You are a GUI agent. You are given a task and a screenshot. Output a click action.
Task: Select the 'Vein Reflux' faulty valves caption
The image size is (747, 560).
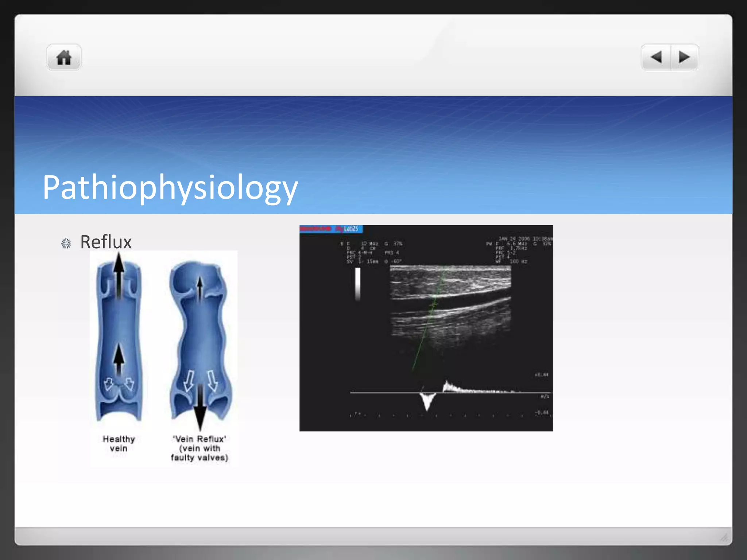(200, 448)
